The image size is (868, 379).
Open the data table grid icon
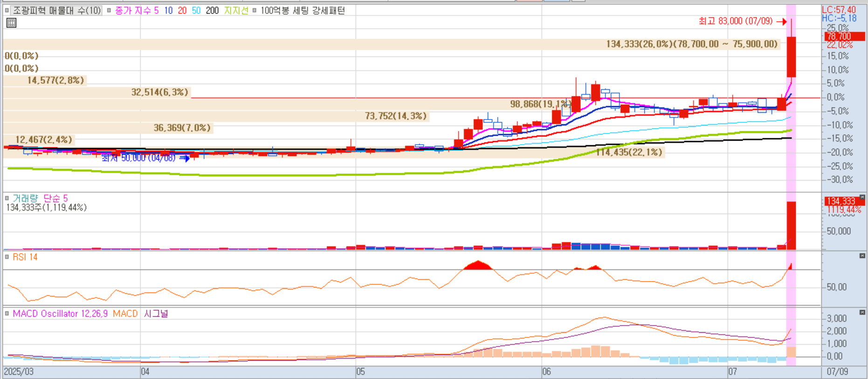coord(11,22)
